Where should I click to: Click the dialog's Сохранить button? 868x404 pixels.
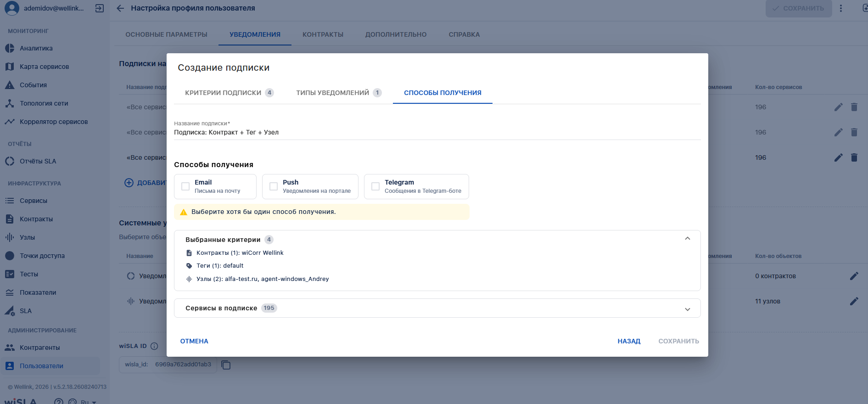point(678,341)
